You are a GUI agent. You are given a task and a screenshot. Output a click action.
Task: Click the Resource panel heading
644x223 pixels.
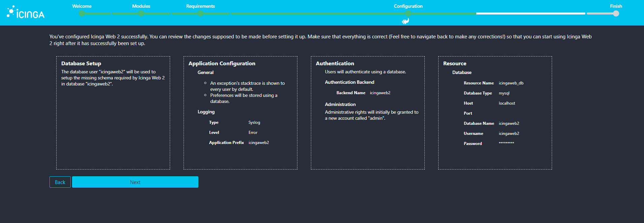455,63
